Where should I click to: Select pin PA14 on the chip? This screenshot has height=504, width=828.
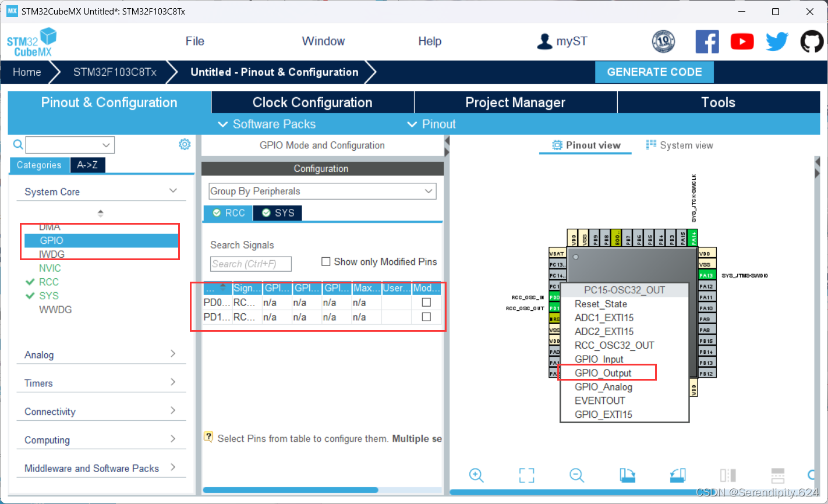pos(692,238)
